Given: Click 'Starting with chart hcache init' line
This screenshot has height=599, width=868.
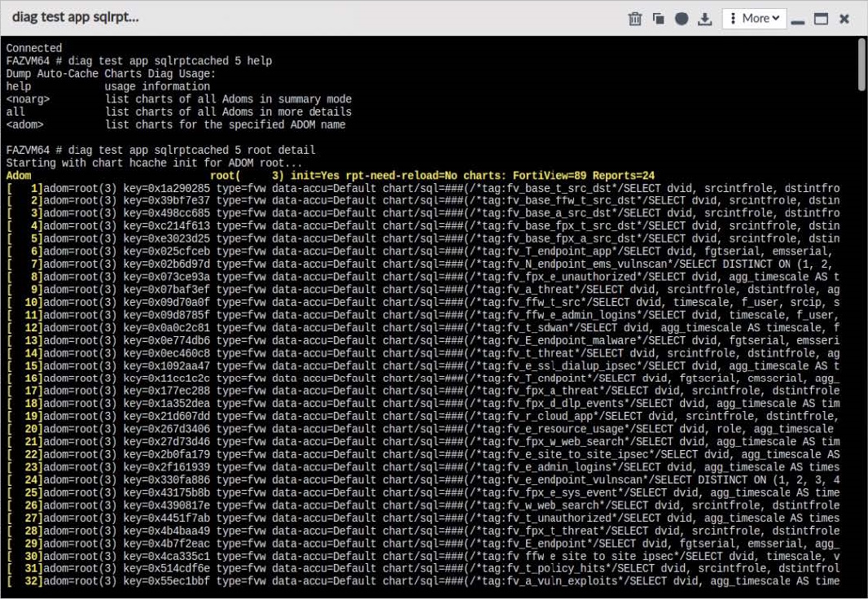Looking at the screenshot, I should click(155, 163).
